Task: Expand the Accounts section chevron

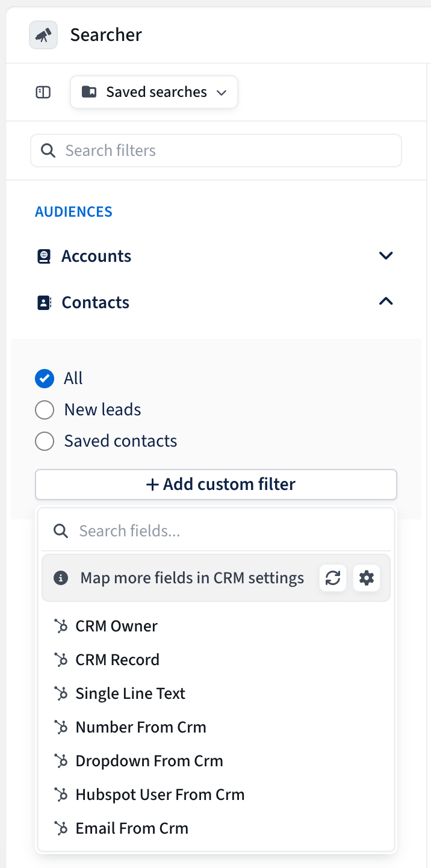Action: click(x=386, y=256)
